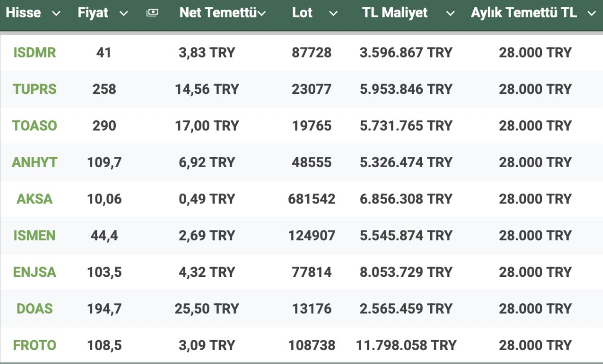The width and height of the screenshot is (603, 364).
Task: Select dividend cell 25,50 TRY
Action: (207, 308)
